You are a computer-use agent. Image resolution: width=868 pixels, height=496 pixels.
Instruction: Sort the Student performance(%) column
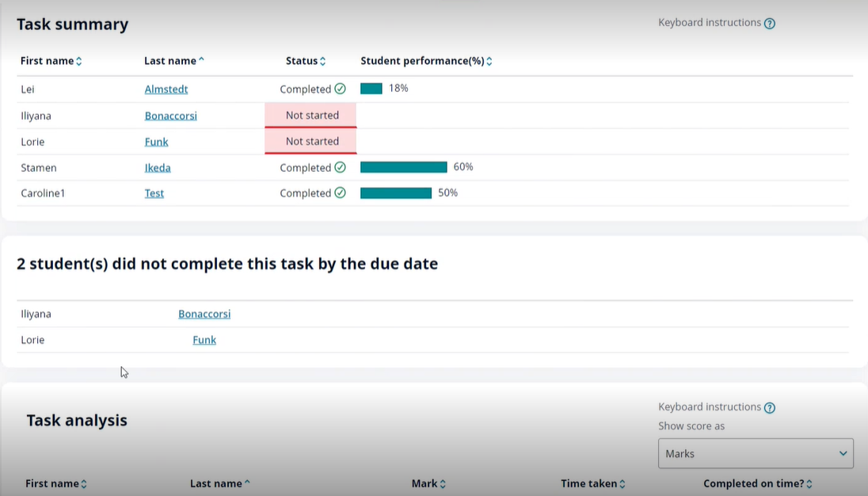coord(489,60)
